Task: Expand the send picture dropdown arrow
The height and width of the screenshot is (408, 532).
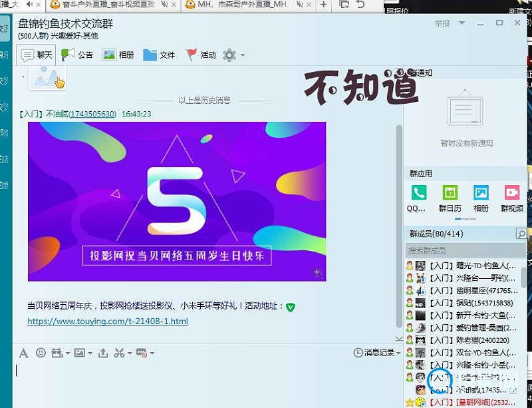Action: pos(90,353)
